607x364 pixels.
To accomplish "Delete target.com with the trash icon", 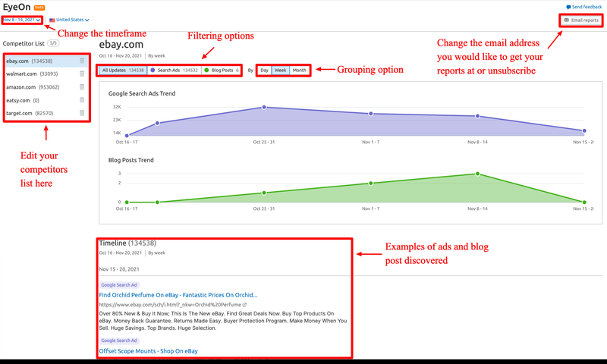I will coord(82,113).
